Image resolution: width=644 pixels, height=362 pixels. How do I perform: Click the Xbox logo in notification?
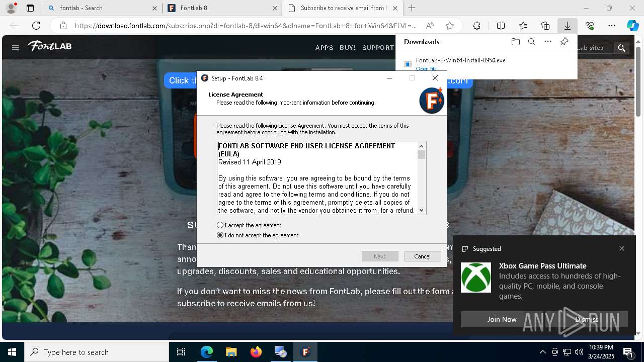476,278
